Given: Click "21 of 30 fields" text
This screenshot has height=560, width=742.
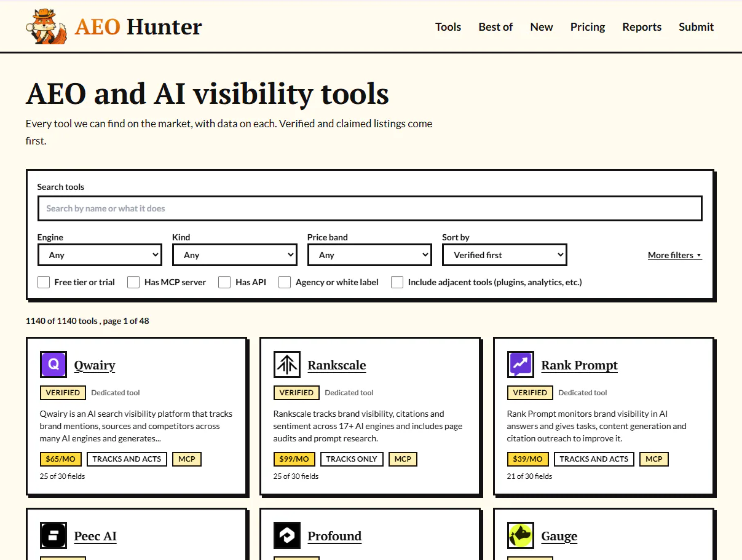Looking at the screenshot, I should coord(530,476).
